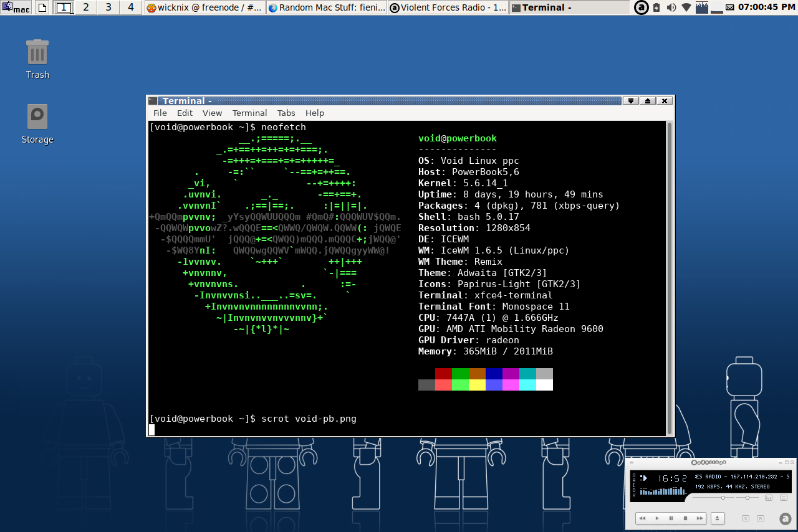Screen dimensions: 798x532
Task: Click the Audacious balance slider
Action: pyautogui.click(x=747, y=498)
